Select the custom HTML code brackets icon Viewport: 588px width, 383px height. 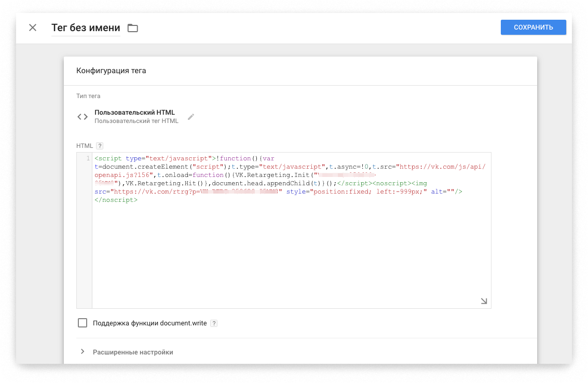coord(83,117)
